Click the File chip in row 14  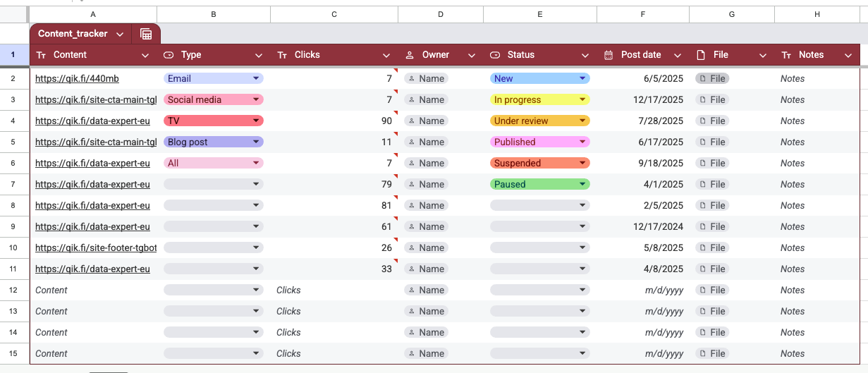click(712, 333)
